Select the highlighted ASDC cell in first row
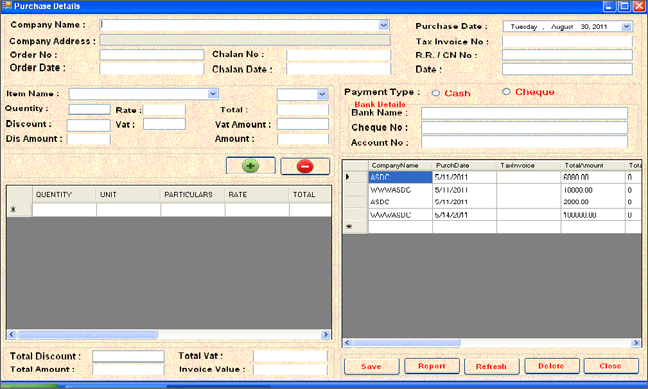 (x=400, y=177)
